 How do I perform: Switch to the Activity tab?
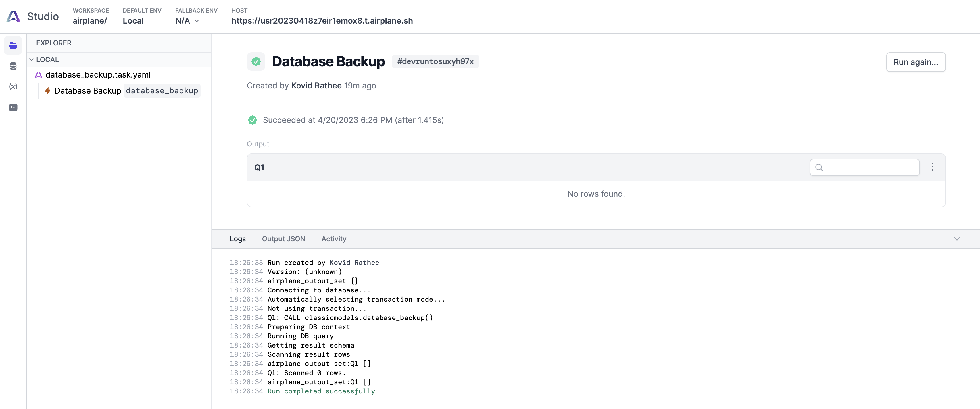point(334,239)
